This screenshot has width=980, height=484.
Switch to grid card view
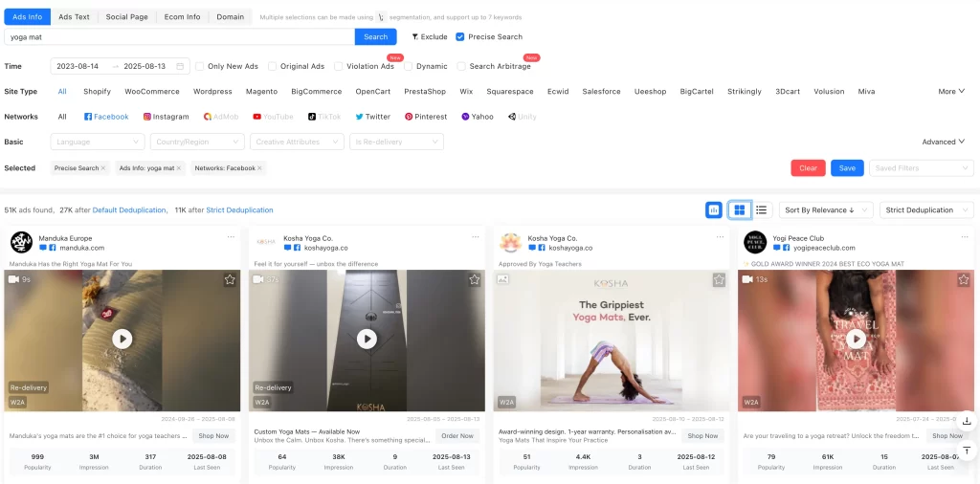[x=740, y=210]
